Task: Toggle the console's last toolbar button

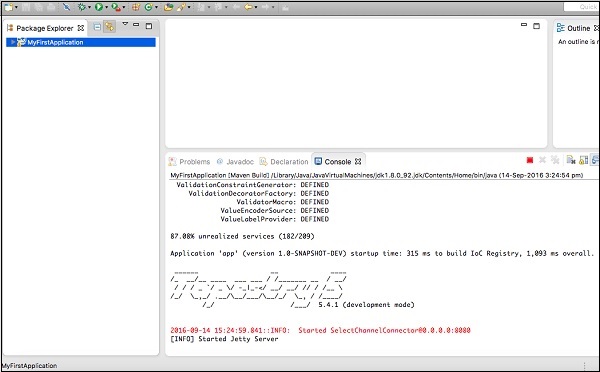Action: click(x=595, y=160)
